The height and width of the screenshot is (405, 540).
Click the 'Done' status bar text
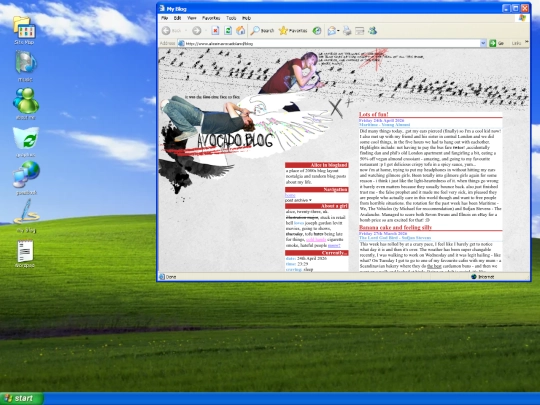coord(171,277)
